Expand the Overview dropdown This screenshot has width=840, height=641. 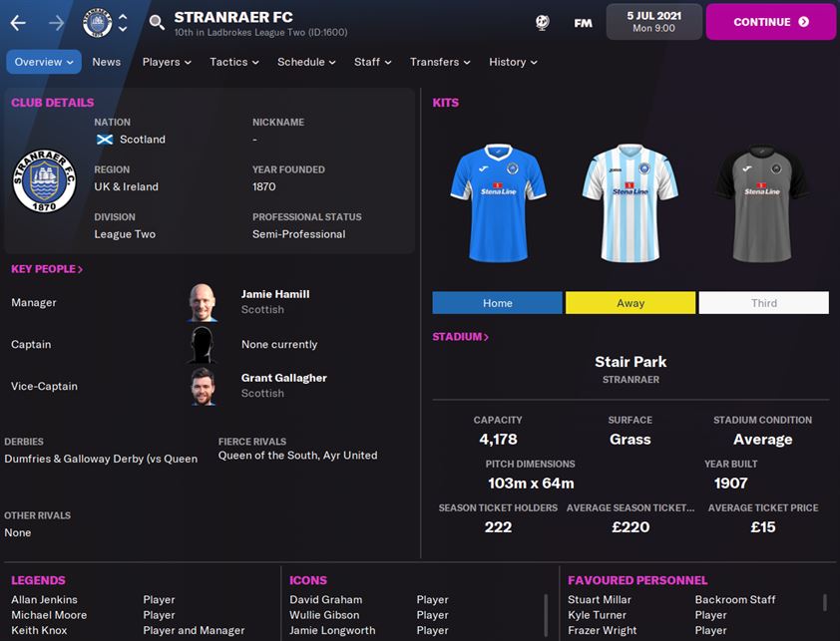44,62
